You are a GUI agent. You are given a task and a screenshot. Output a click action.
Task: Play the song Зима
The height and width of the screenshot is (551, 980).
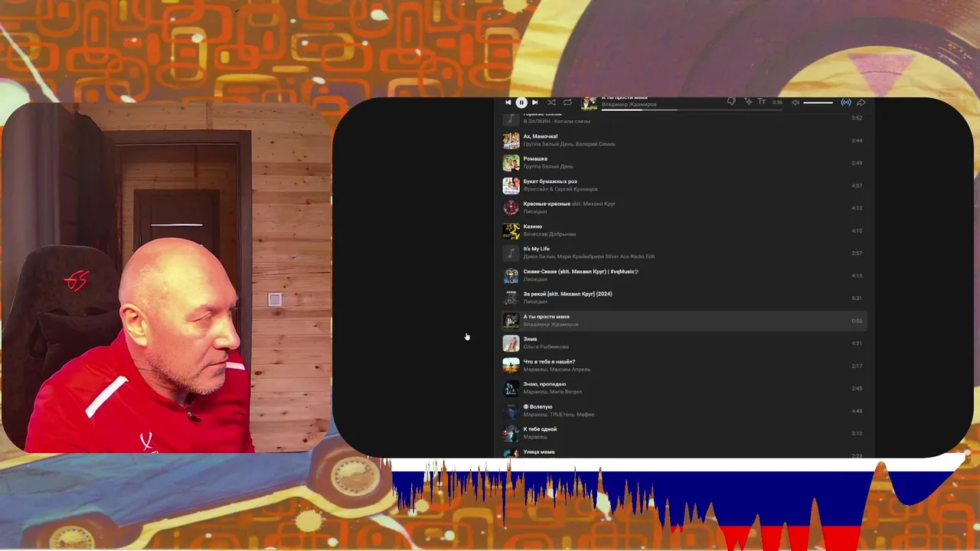coord(531,339)
